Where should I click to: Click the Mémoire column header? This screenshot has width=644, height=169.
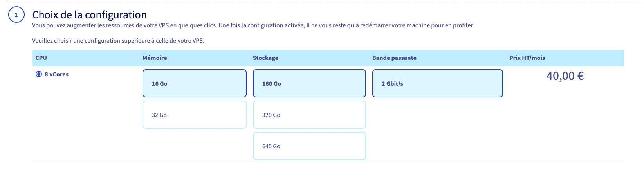click(155, 58)
